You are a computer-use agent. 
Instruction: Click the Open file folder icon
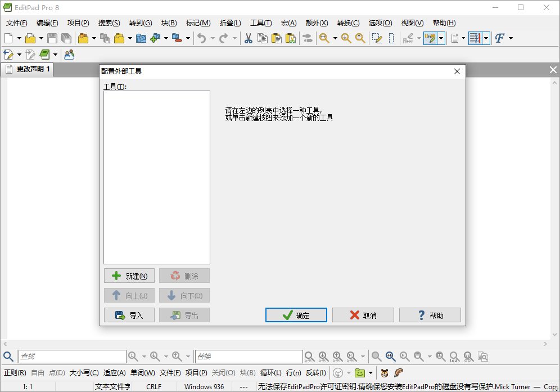(30, 38)
